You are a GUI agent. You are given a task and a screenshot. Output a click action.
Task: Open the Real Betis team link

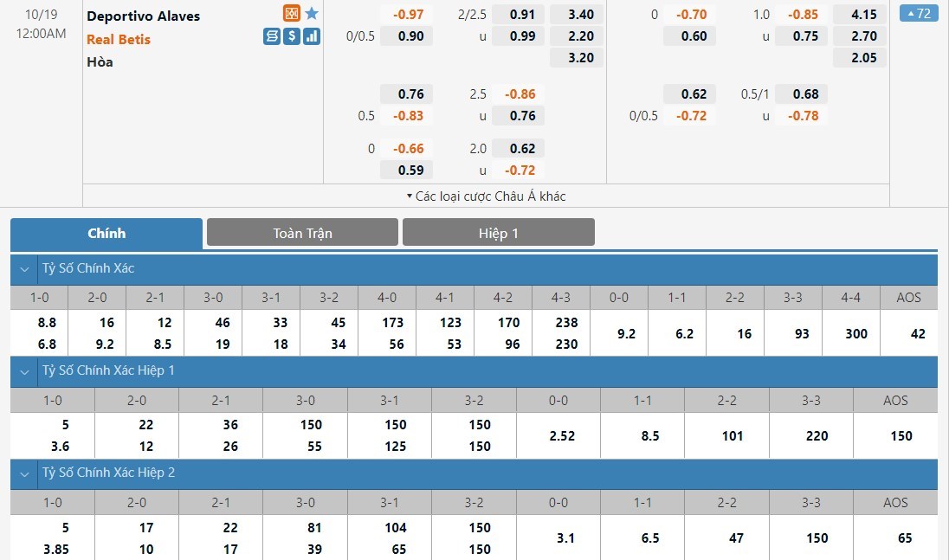118,39
